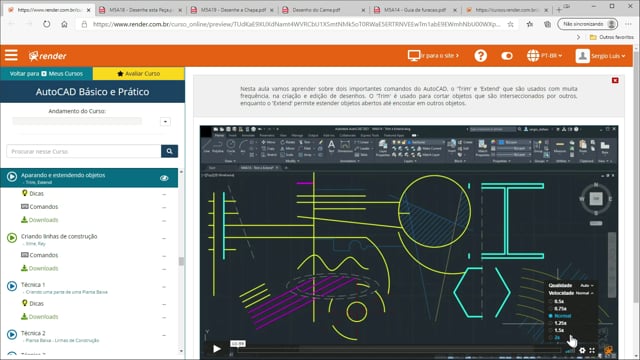
Task: Open the Não sincronizando profile menu
Action: pos(587,24)
